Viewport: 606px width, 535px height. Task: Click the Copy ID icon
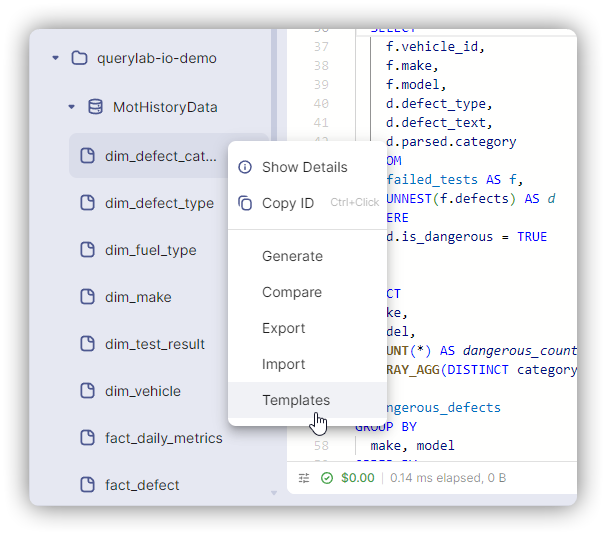coord(245,203)
